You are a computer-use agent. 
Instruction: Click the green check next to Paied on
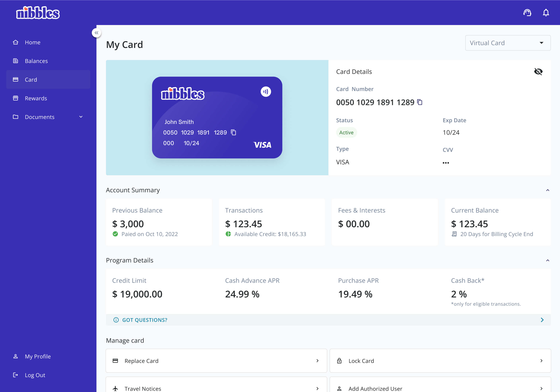coord(115,234)
